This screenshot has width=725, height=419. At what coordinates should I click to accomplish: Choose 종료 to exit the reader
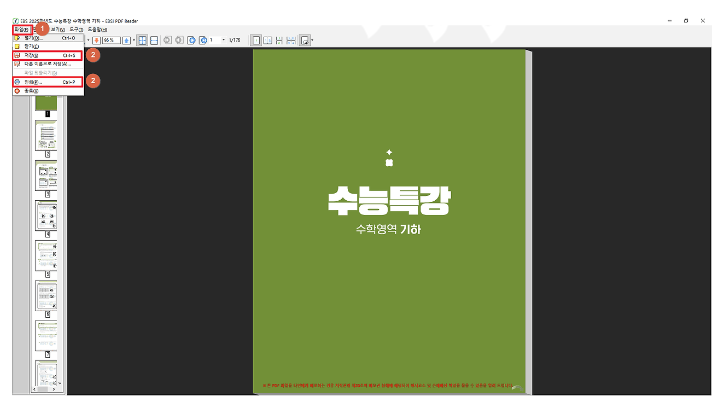coord(48,91)
